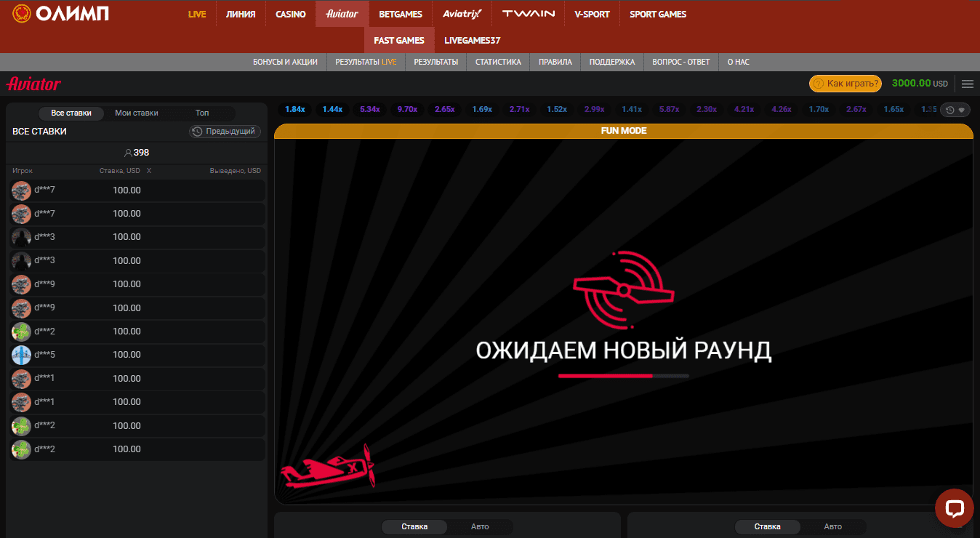Click the red airplane graphic
The image size is (980, 538).
pos(328,467)
